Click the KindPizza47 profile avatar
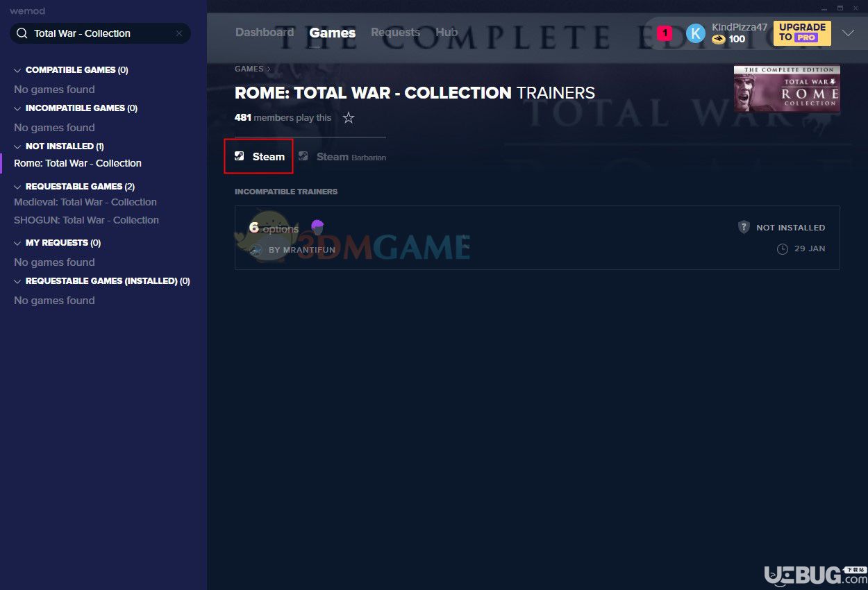Screen dimensions: 868x590 (x=696, y=33)
